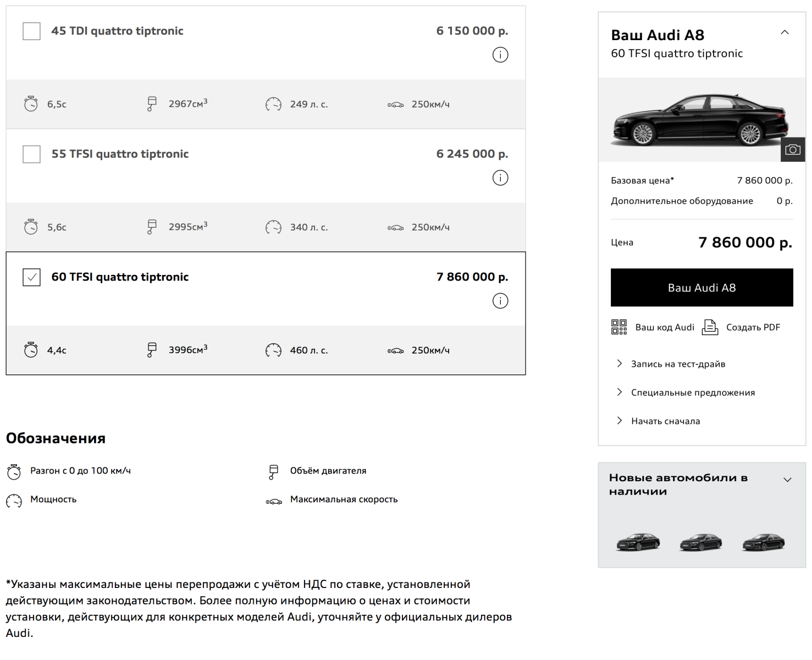This screenshot has height=660, width=812.
Task: Click legend icon for Максимальная скорость
Action: 274,501
